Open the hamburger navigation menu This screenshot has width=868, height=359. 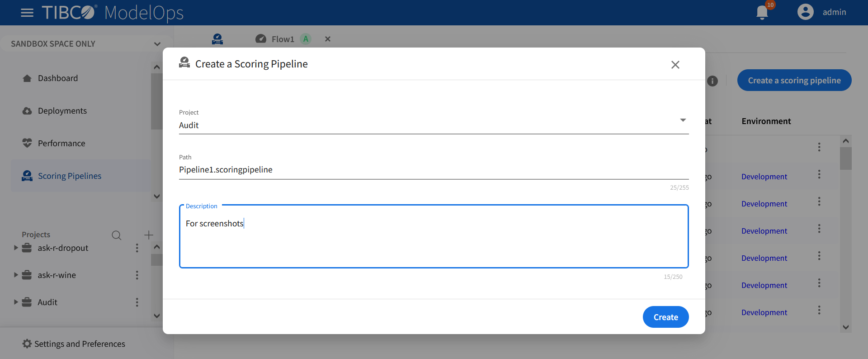[27, 13]
